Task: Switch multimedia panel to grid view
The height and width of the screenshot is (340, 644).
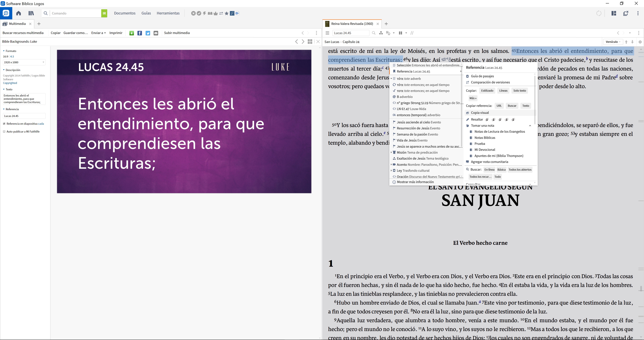Action: [x=310, y=42]
